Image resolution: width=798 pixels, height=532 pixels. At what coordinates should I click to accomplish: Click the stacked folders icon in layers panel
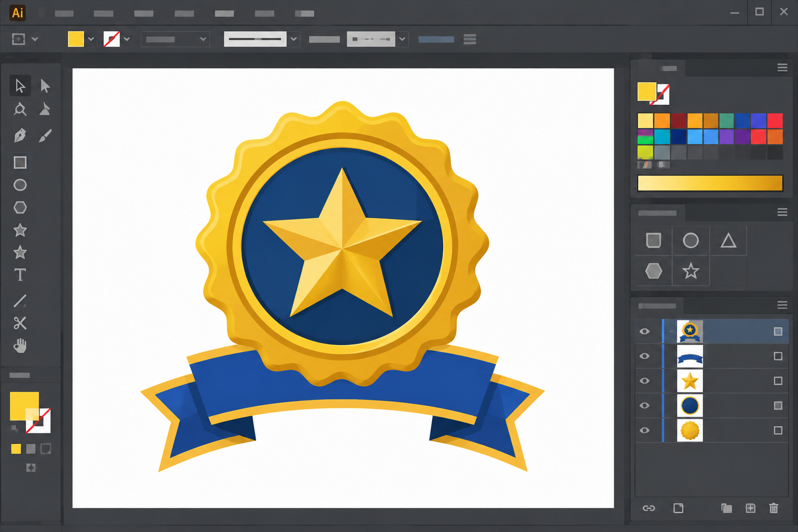726,508
